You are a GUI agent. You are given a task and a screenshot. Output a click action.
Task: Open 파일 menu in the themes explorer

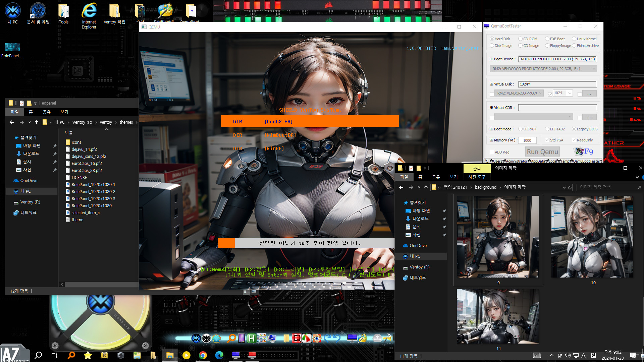point(15,112)
